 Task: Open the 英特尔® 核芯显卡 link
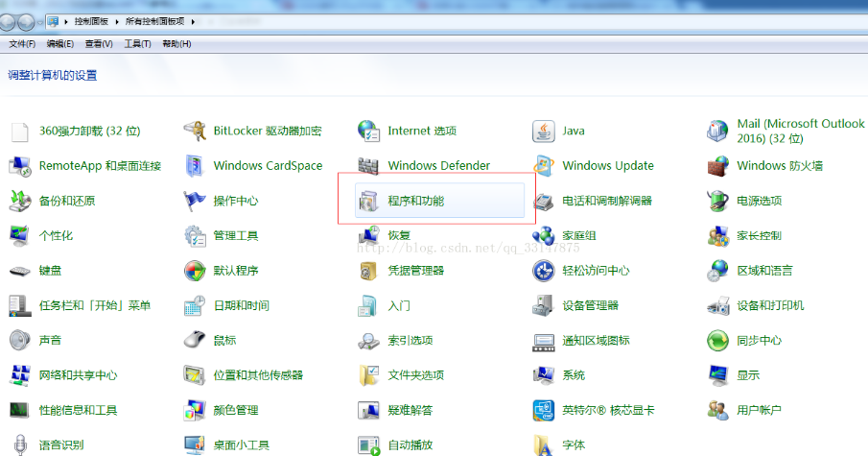pyautogui.click(x=608, y=411)
